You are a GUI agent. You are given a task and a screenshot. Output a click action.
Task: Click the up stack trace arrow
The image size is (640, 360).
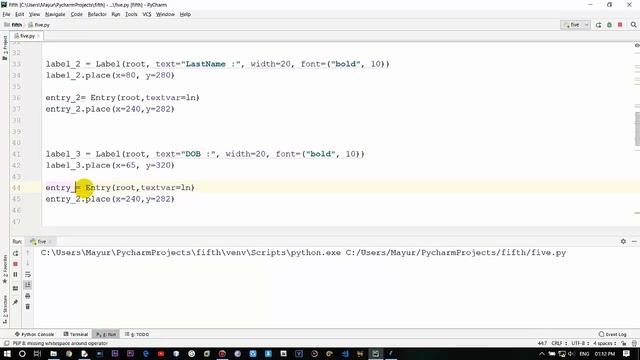click(x=28, y=253)
